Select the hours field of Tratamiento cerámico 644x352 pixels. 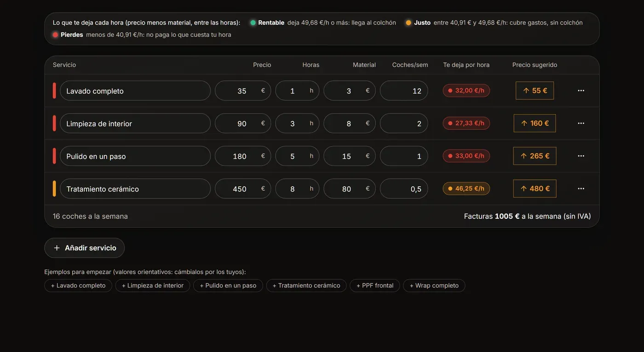(297, 188)
